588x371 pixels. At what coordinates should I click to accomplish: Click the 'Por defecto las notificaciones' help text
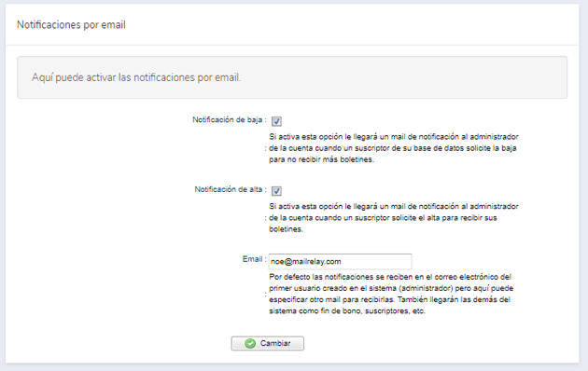[x=391, y=294]
